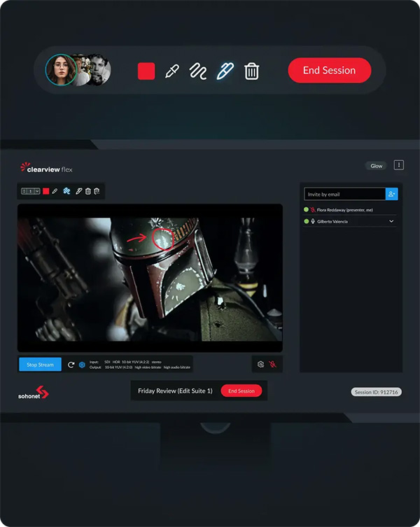Click the small pen tool above video

[78, 191]
